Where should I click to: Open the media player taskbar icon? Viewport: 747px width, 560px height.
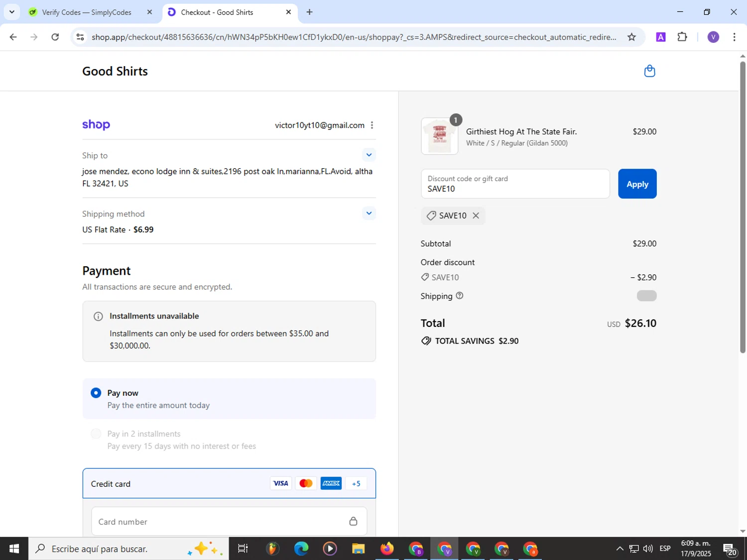[x=330, y=549]
